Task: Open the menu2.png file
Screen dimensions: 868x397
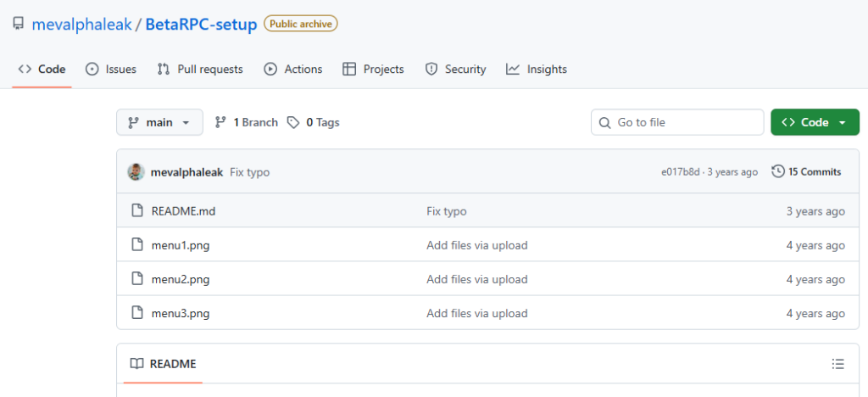Action: 180,279
